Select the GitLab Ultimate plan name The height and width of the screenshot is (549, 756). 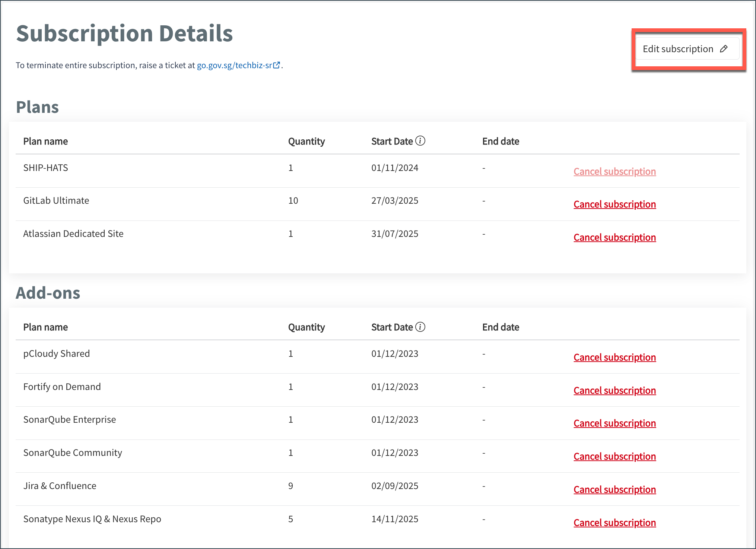56,200
